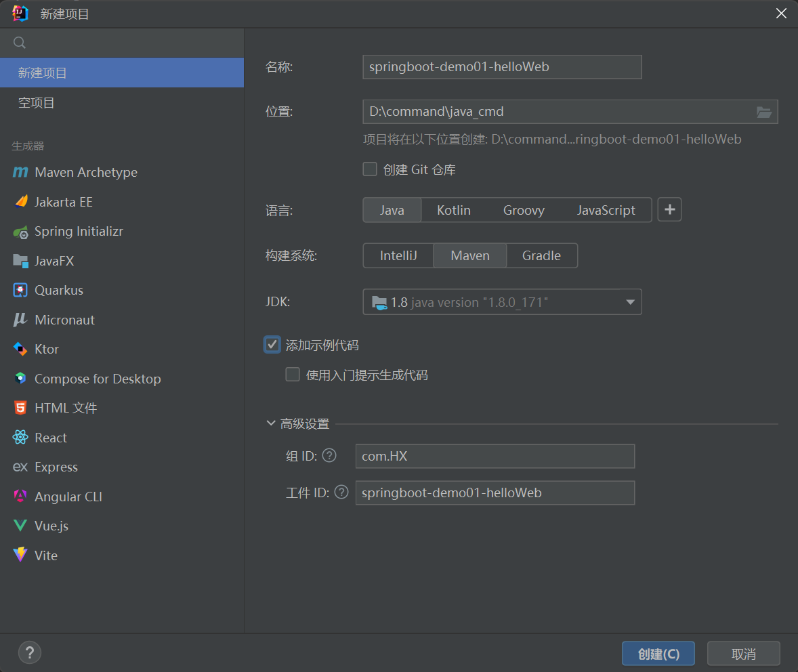The image size is (798, 672).
Task: Choose the Spring Initializr generator icon
Action: [x=20, y=232]
